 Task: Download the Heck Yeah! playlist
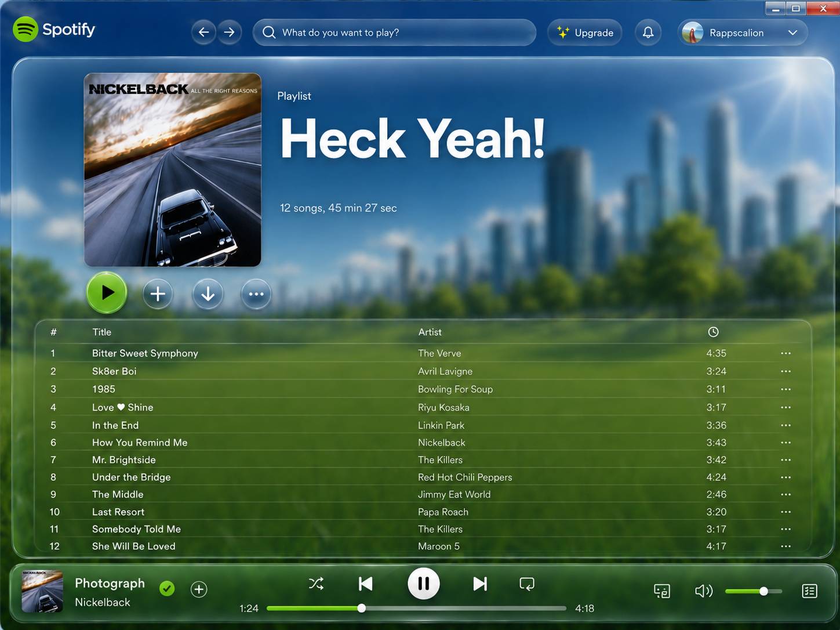tap(208, 294)
